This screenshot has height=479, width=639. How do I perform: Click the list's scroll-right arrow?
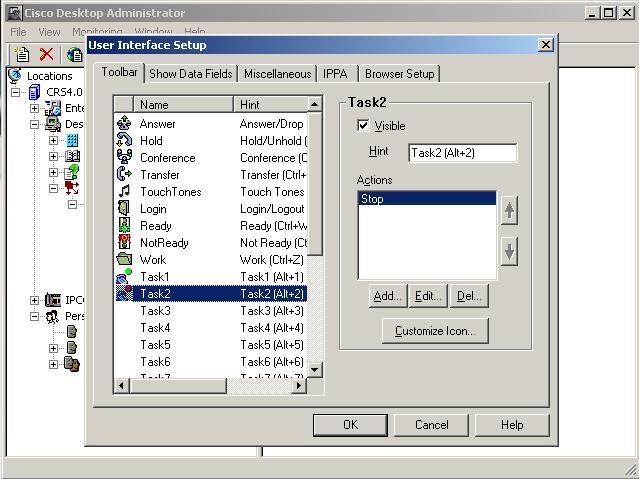(299, 385)
